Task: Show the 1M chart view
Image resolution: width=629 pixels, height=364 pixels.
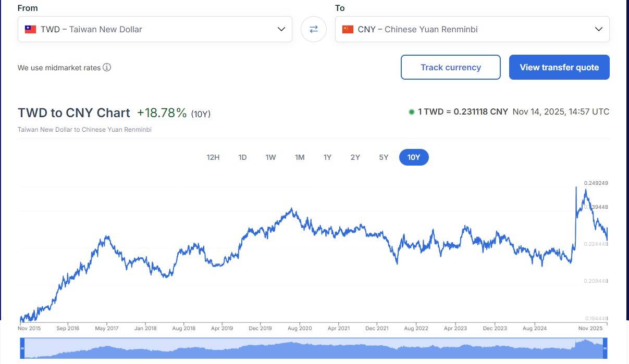Action: tap(300, 157)
